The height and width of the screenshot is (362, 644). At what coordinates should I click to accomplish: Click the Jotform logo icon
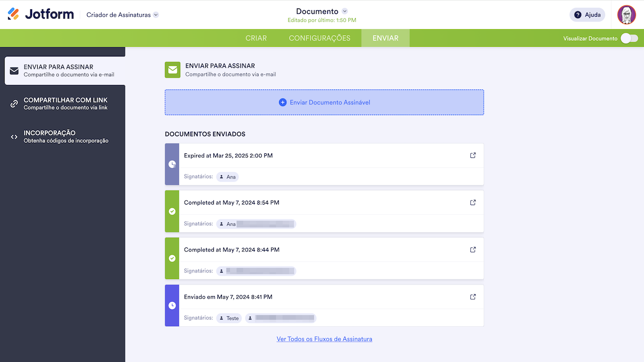pyautogui.click(x=14, y=14)
